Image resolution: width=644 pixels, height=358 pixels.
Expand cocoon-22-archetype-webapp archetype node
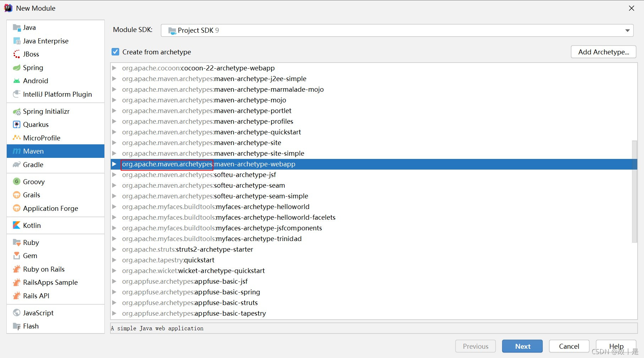tap(114, 68)
